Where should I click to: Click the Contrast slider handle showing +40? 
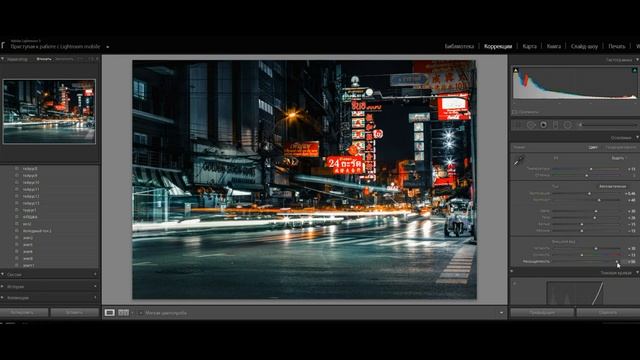[x=599, y=200]
